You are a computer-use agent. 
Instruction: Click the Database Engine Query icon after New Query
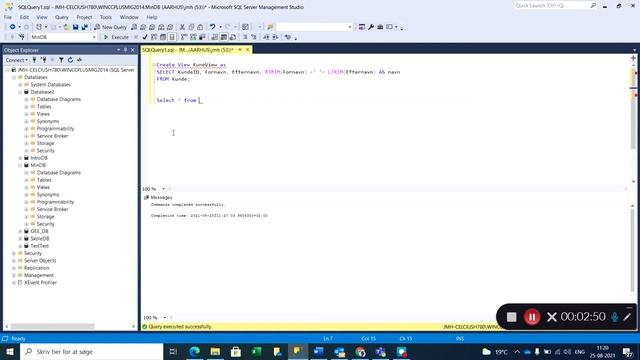coord(134,27)
